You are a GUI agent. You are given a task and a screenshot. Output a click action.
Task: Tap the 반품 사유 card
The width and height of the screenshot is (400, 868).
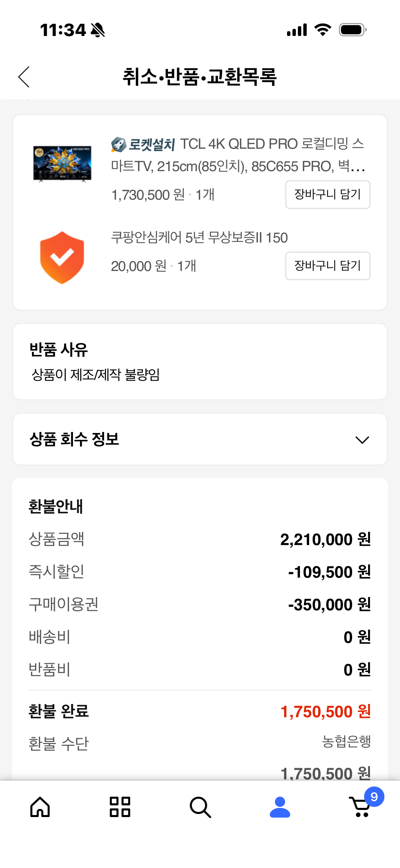200,362
